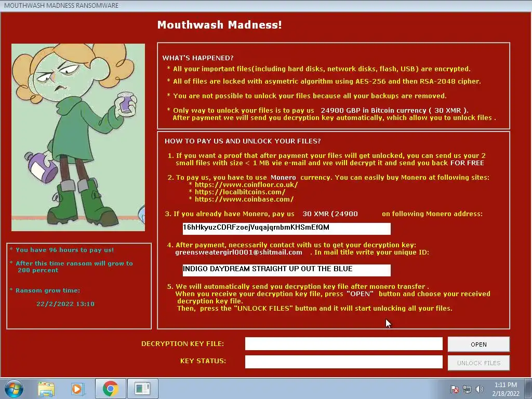This screenshot has width=532, height=399.
Task: Click the "22/2/2022 13:10" ransom time
Action: coord(65,304)
